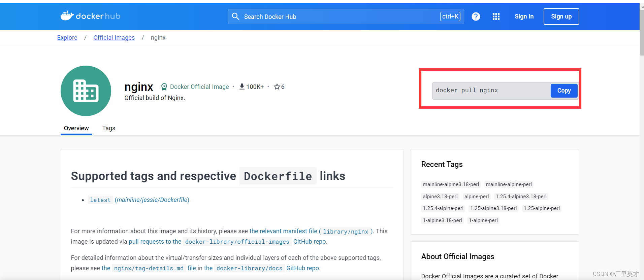Go to the Explore breadcrumb link
The width and height of the screenshot is (644, 280).
coord(67,38)
